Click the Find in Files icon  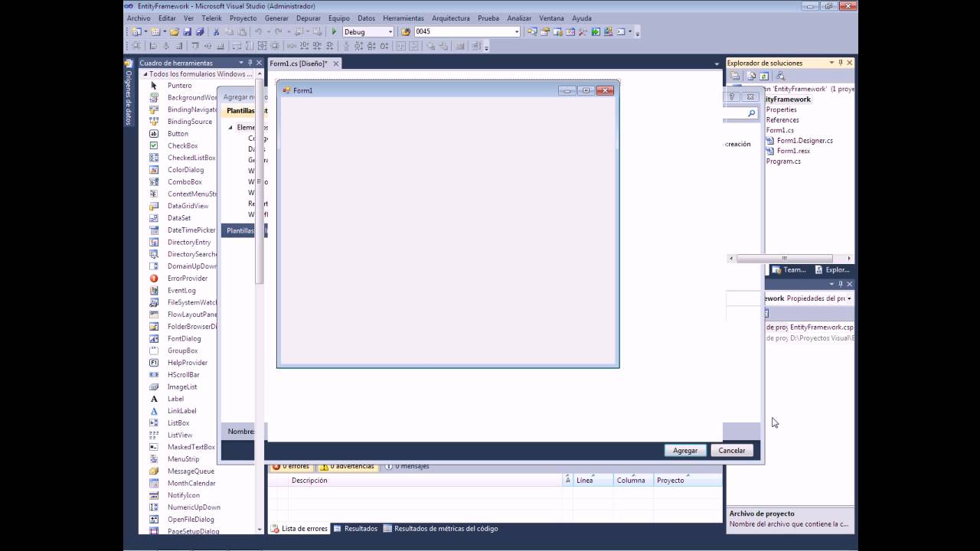406,31
